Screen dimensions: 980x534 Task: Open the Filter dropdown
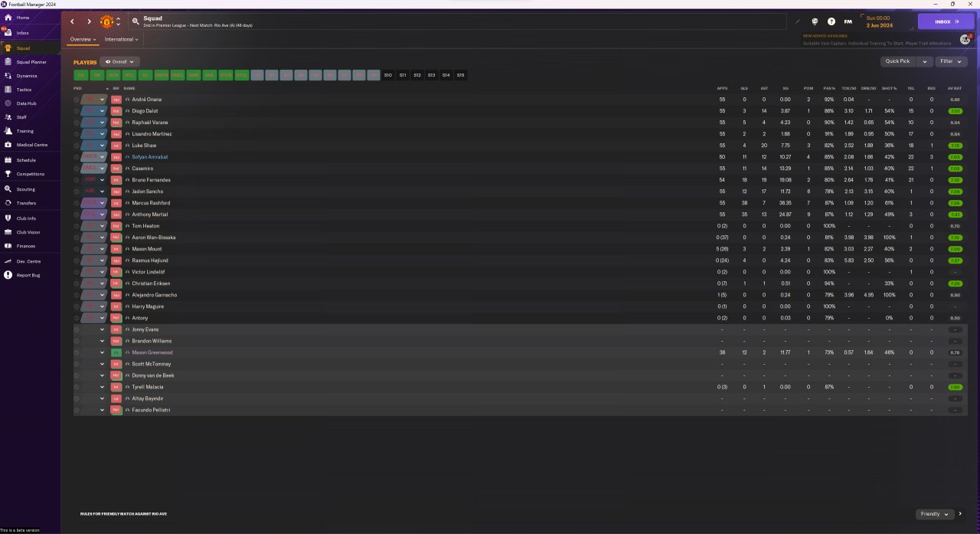(x=950, y=61)
